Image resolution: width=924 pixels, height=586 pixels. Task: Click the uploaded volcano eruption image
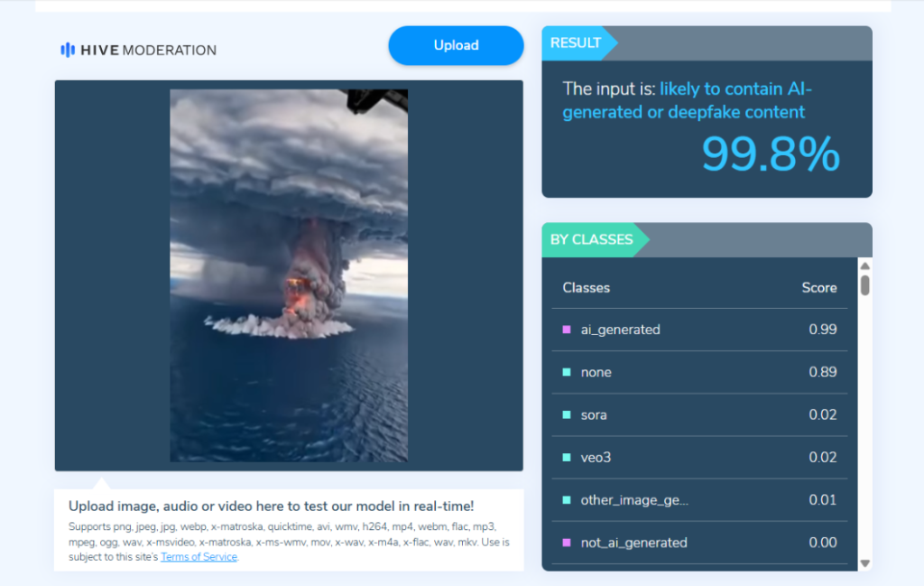coord(289,275)
